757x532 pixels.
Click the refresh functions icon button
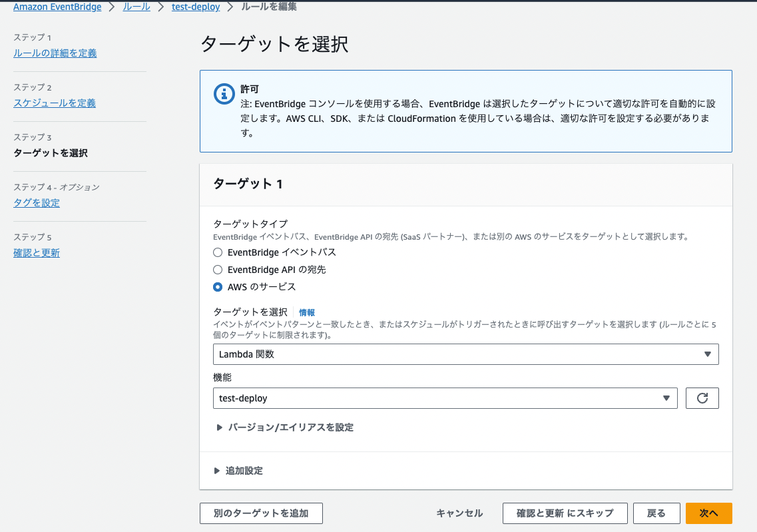(702, 398)
